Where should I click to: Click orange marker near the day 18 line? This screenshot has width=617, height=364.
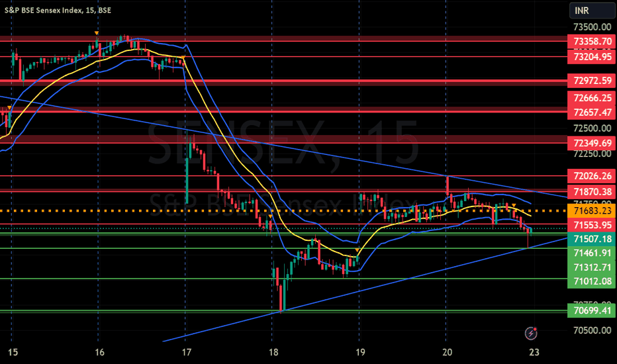[270, 216]
